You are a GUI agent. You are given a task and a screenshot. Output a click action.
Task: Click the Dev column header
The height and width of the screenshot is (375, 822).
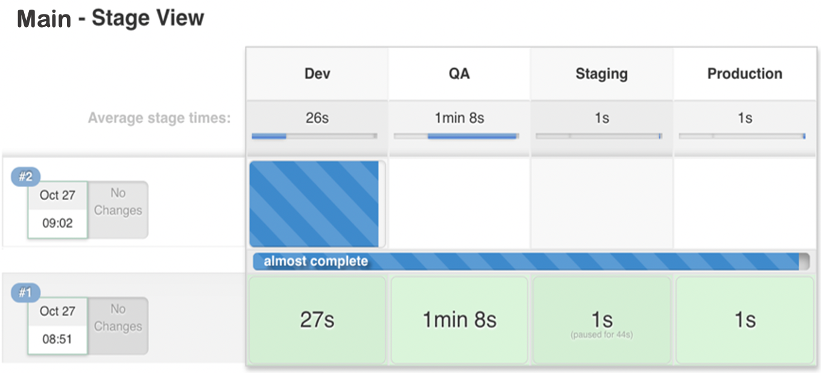[x=317, y=74]
